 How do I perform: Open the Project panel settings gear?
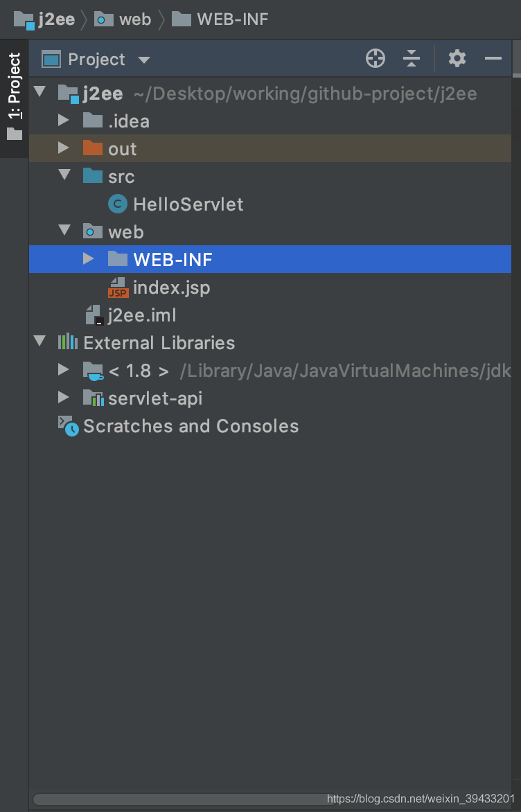point(457,59)
